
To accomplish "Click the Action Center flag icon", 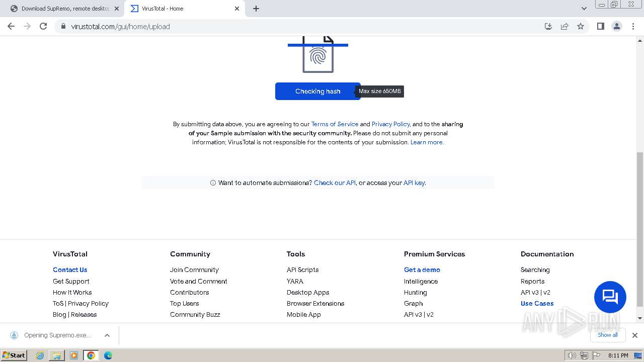I will 596,355.
